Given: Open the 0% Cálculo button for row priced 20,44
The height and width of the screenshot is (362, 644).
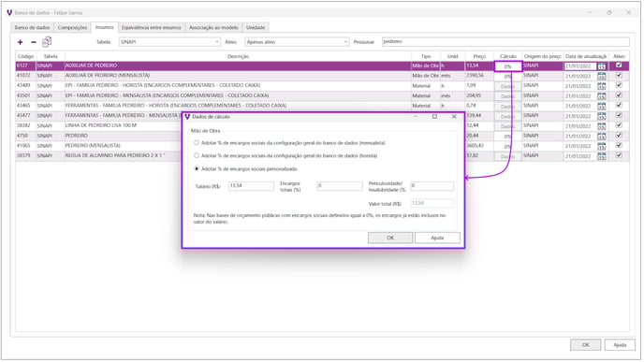Looking at the screenshot, I should (508, 137).
